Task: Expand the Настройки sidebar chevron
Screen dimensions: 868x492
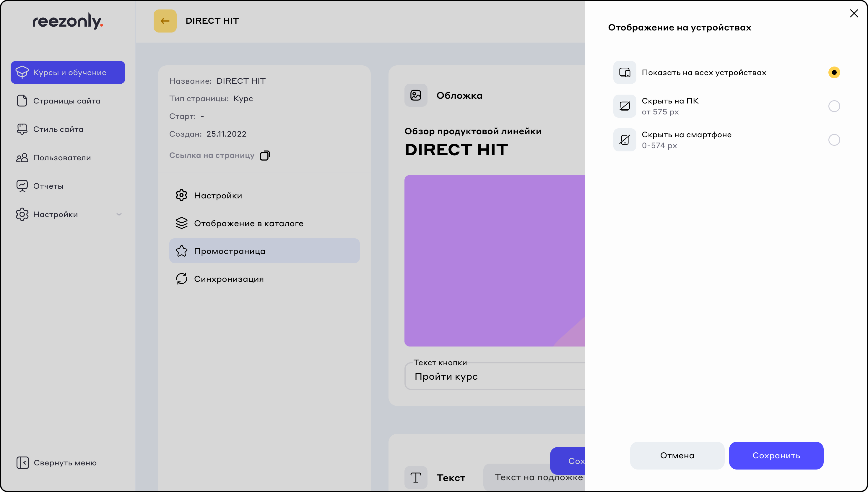Action: (x=119, y=214)
